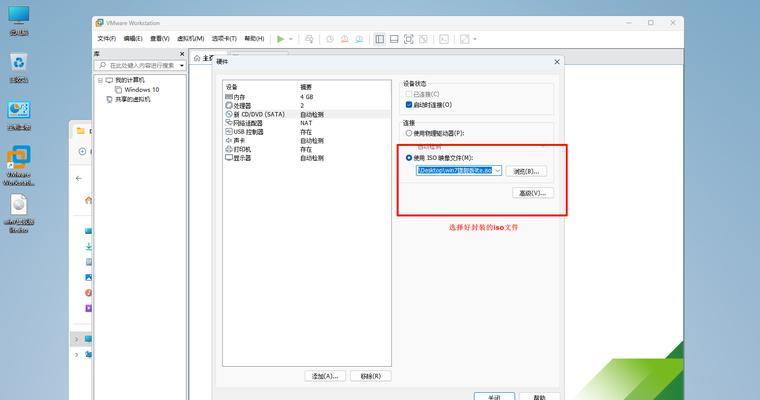This screenshot has height=400, width=760.
Task: Select the 内存 device row
Action: (x=307, y=97)
